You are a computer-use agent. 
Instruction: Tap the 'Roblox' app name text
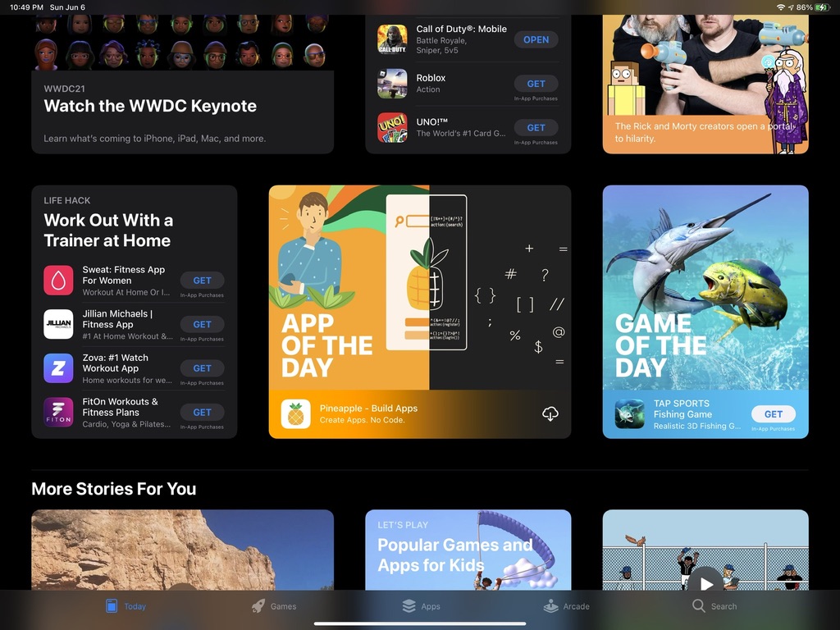431,78
